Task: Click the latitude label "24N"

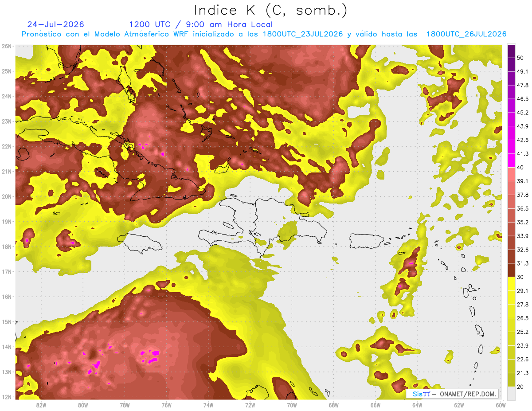Action: [7, 96]
